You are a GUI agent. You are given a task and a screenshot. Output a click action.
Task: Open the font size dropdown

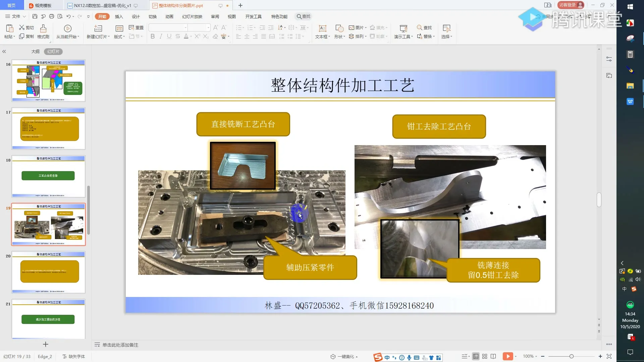coord(208,27)
